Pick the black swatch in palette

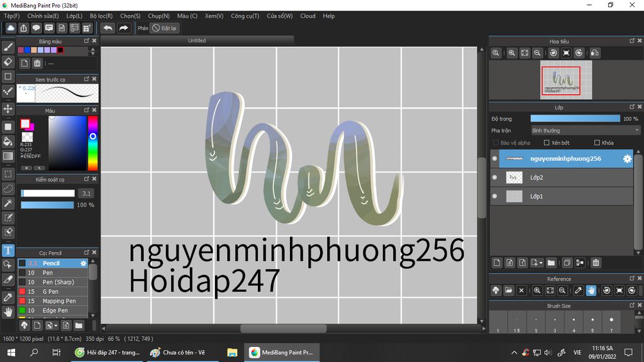[60, 50]
